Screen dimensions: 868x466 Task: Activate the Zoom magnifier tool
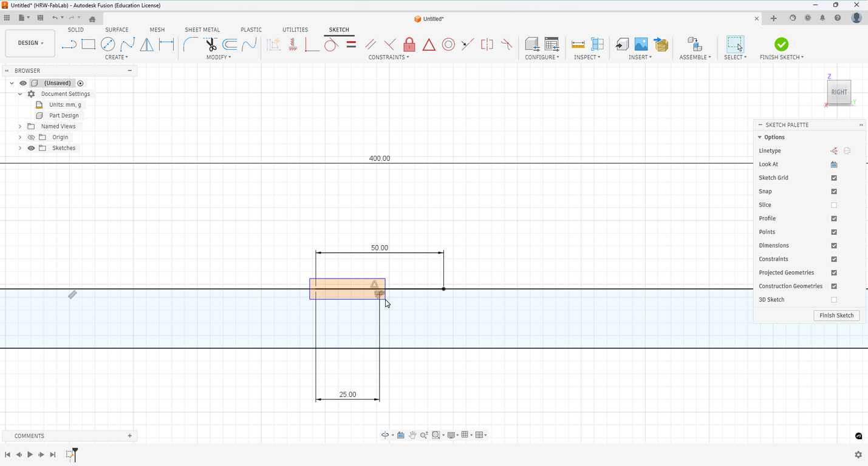pyautogui.click(x=424, y=435)
